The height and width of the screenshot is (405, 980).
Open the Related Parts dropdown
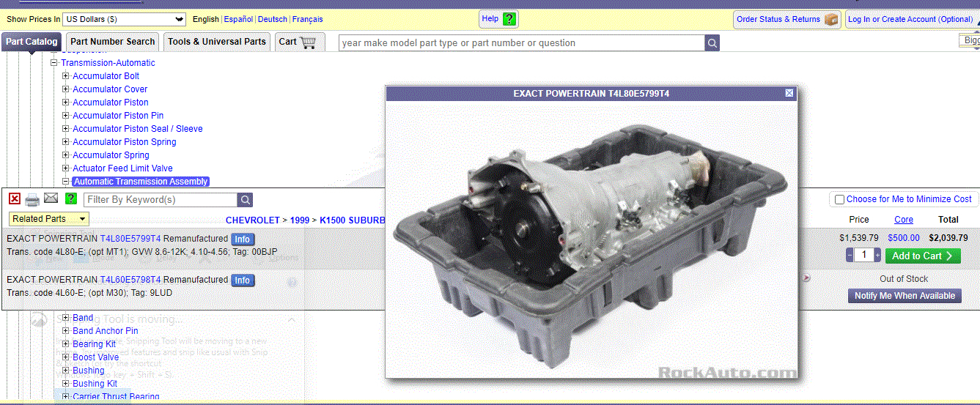(x=49, y=218)
